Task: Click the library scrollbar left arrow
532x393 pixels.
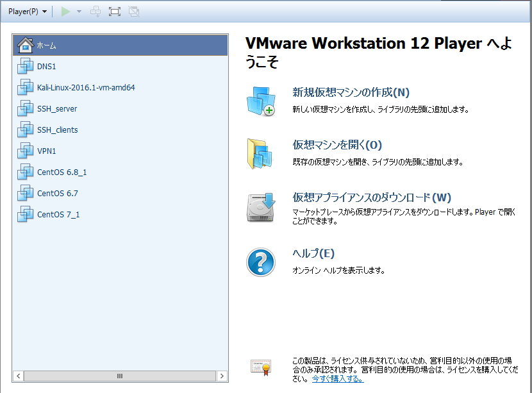Action: [19, 376]
